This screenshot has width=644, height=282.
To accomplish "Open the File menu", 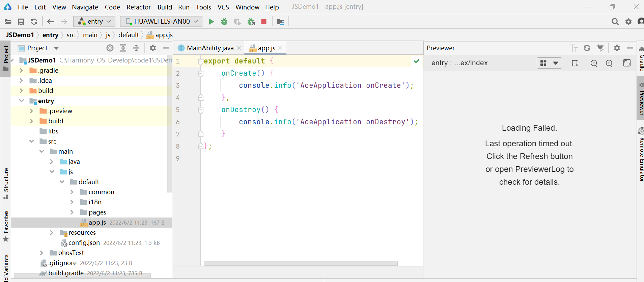I will point(23,7).
